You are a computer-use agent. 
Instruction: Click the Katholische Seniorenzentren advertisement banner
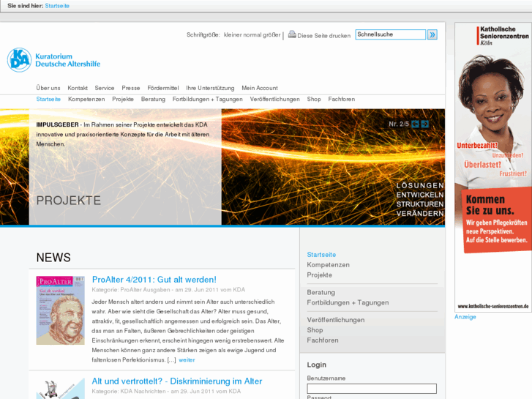[x=493, y=167]
